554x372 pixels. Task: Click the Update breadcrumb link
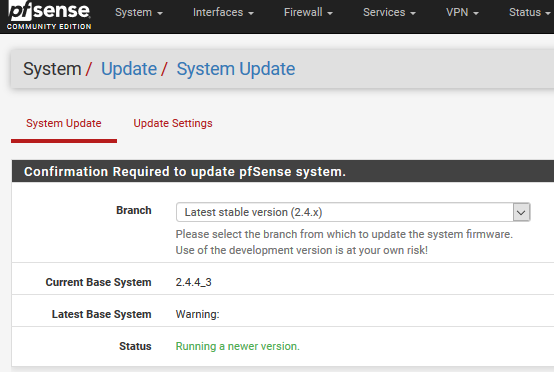click(x=129, y=69)
